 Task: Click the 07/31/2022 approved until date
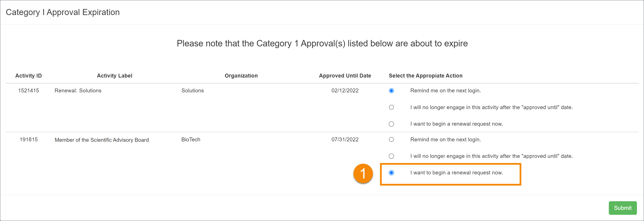coord(345,139)
